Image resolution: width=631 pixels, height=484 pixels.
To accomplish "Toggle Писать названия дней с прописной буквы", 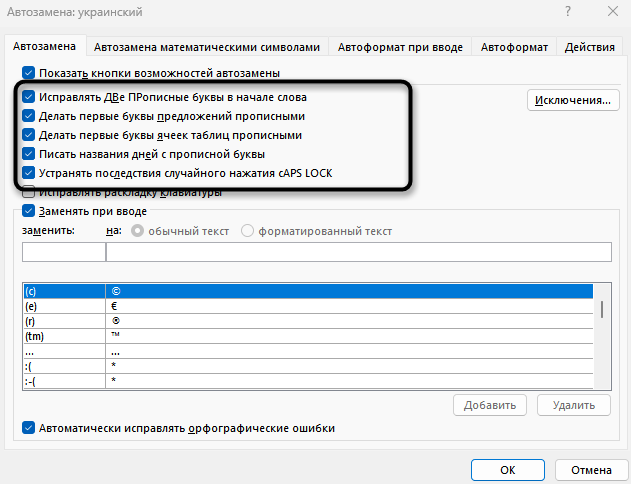I will [x=29, y=154].
